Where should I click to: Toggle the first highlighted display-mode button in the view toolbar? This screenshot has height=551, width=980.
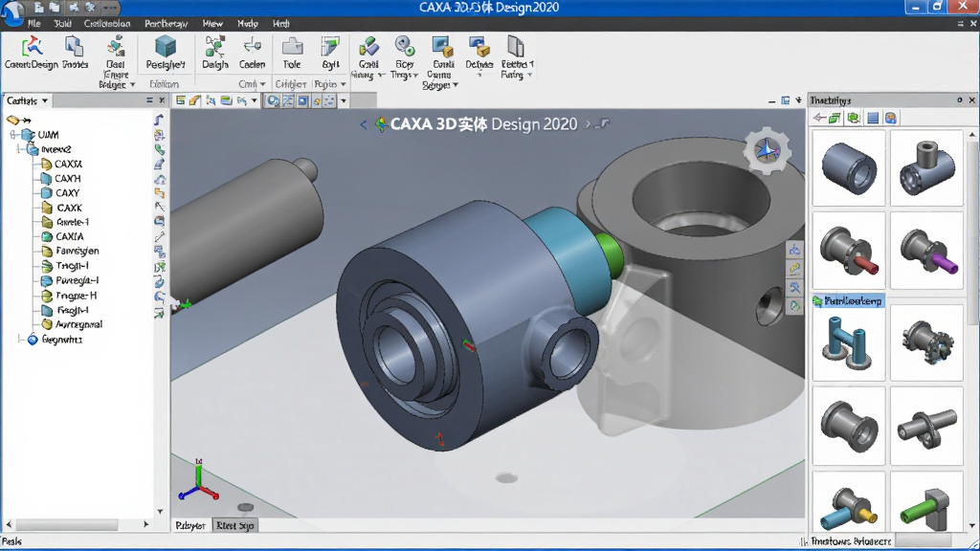pos(273,100)
